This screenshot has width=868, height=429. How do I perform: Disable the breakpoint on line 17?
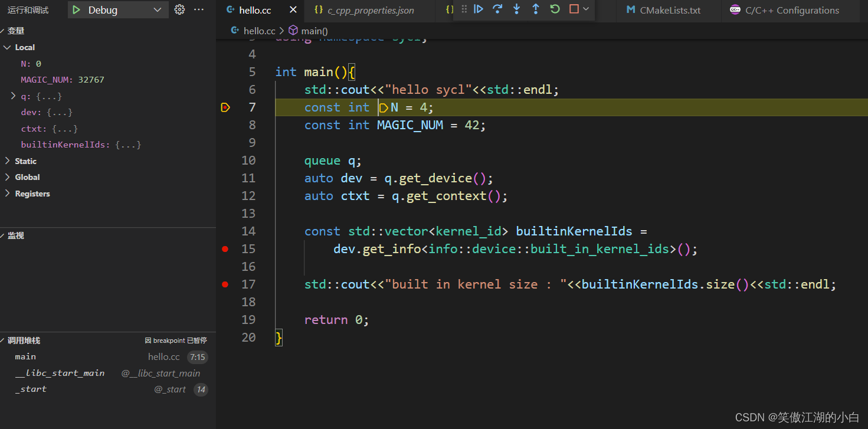[x=225, y=284]
